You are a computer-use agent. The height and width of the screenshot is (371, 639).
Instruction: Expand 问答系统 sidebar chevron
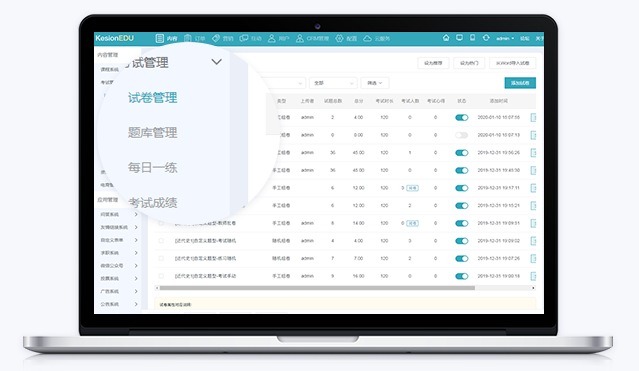click(136, 214)
